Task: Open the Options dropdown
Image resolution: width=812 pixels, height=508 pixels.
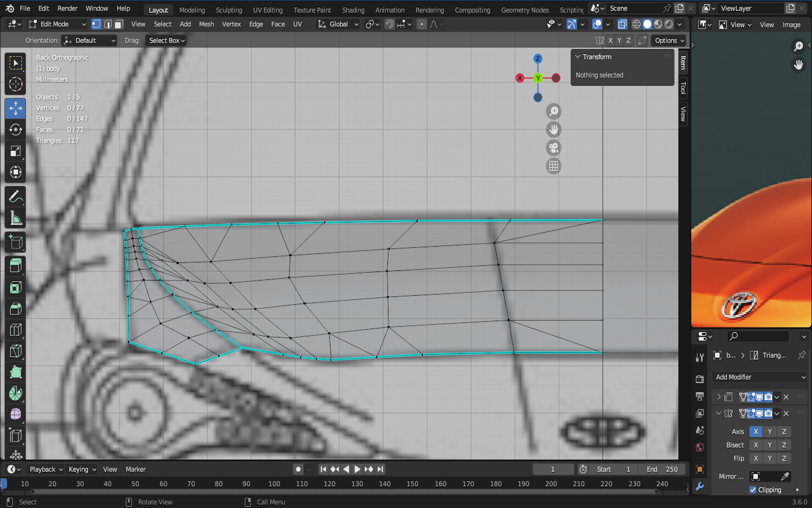Action: coord(669,41)
